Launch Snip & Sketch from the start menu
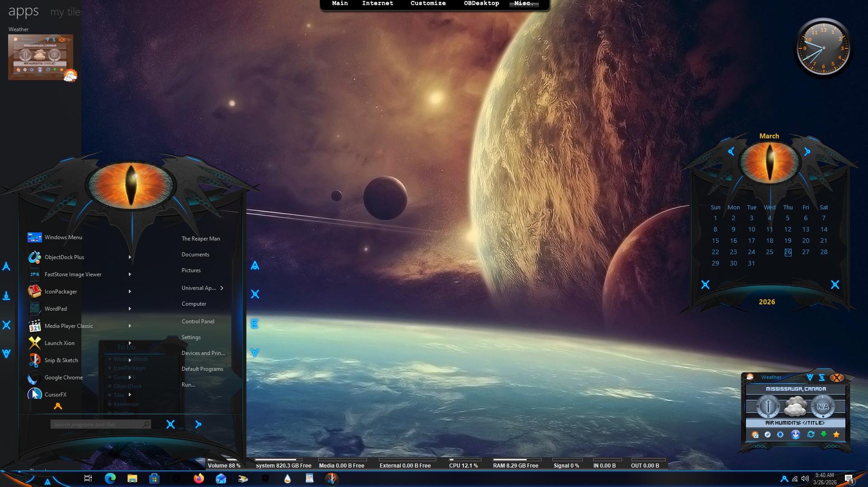This screenshot has height=487, width=868. click(61, 360)
